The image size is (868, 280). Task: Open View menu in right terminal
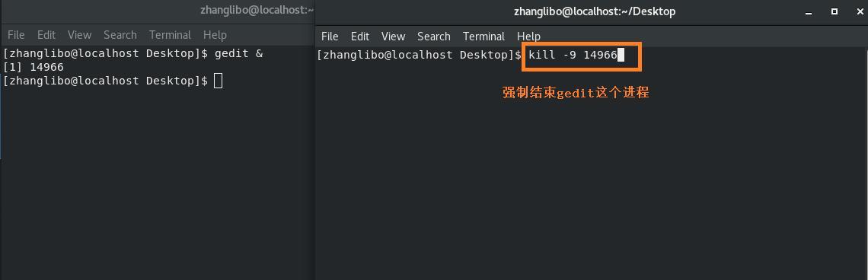click(x=393, y=37)
